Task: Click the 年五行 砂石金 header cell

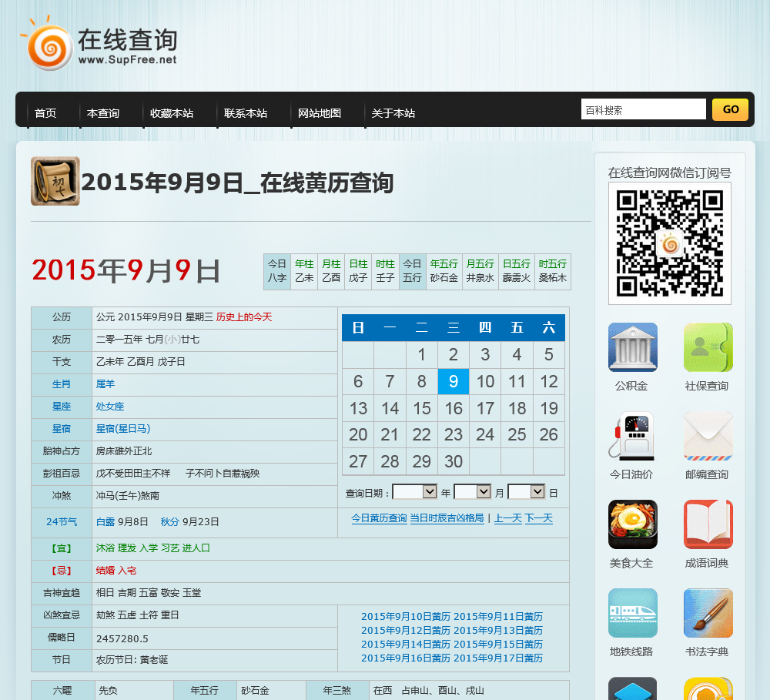Action: [x=444, y=271]
